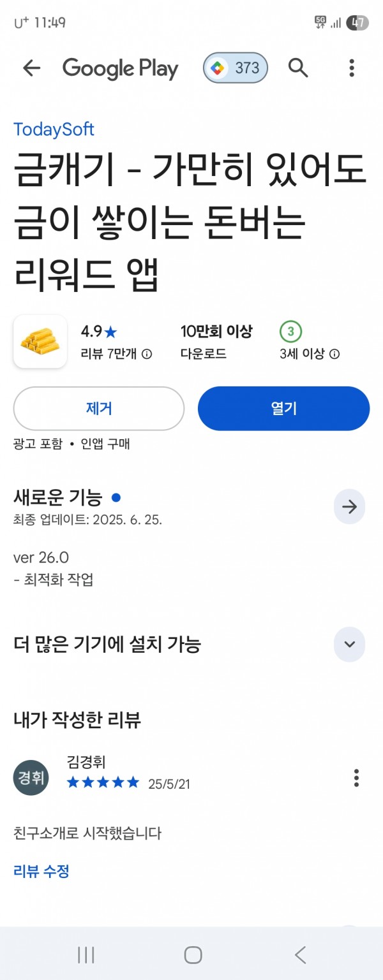Screen dimensions: 383x980
Task: Tap the five-star rating in my review
Action: coord(103,782)
